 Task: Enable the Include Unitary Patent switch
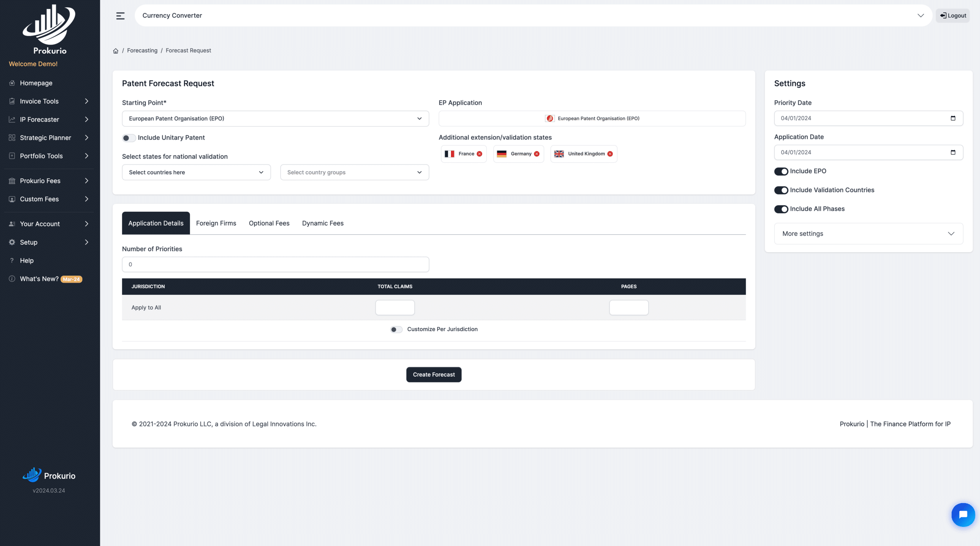[x=129, y=138]
